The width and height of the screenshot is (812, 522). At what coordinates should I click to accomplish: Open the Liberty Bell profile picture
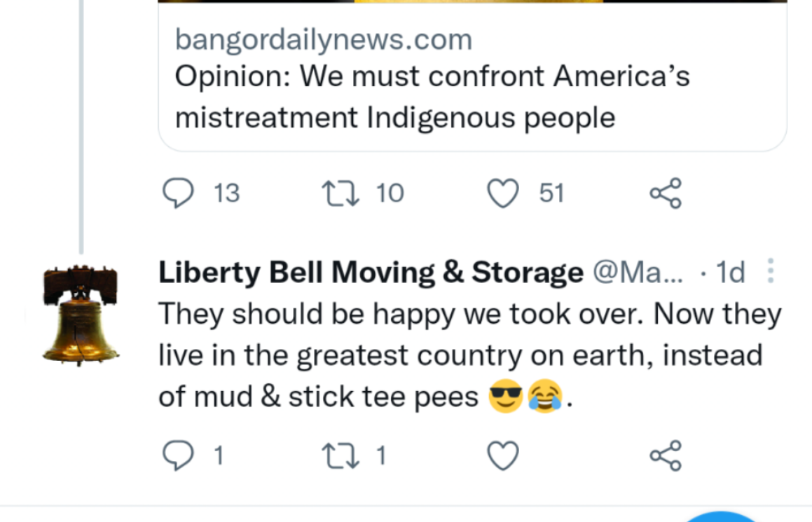80,315
